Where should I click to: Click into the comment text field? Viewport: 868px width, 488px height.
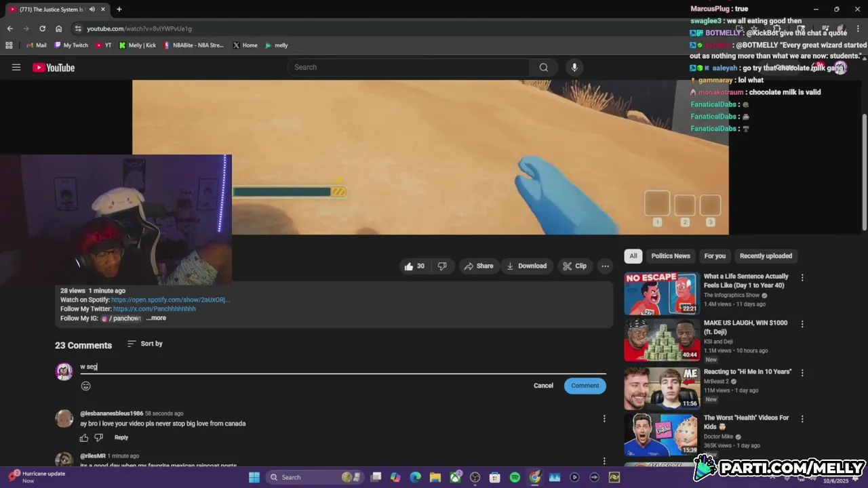pos(342,367)
